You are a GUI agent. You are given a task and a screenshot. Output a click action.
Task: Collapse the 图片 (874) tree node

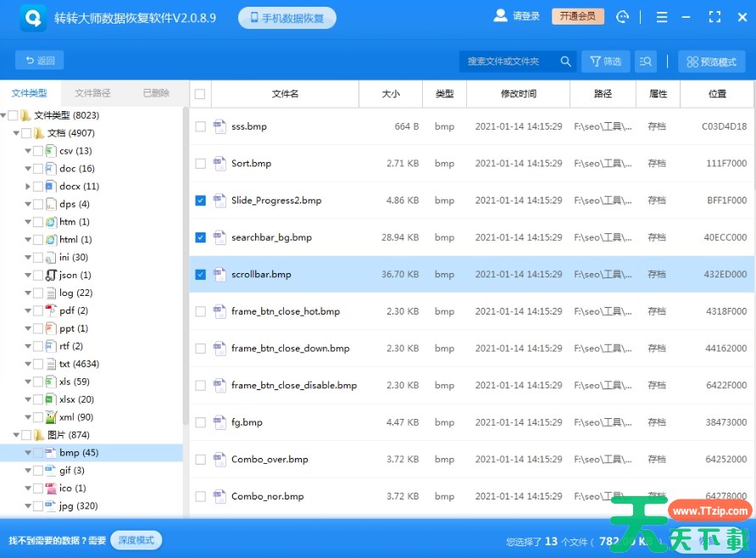pyautogui.click(x=15, y=435)
